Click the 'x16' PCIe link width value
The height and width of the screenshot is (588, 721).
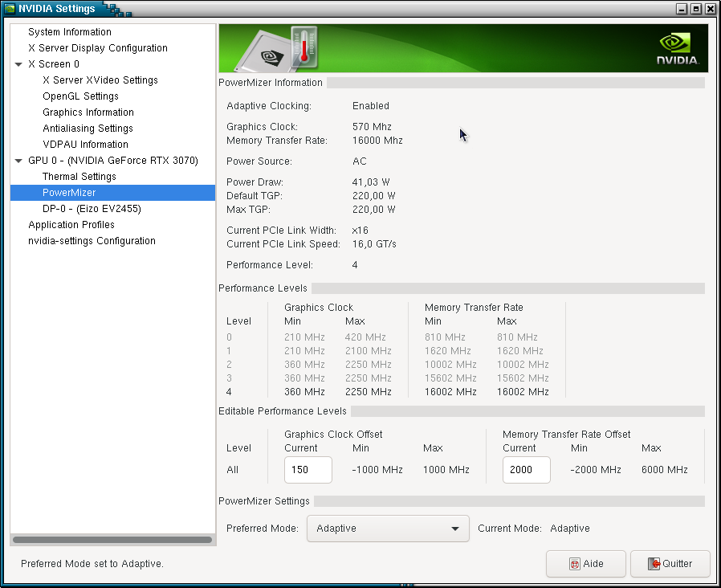[x=360, y=231]
